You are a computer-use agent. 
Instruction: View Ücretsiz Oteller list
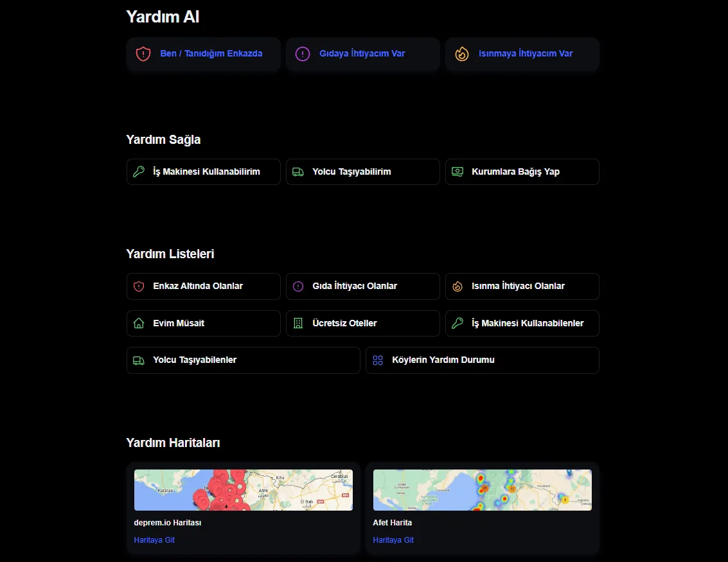[362, 323]
